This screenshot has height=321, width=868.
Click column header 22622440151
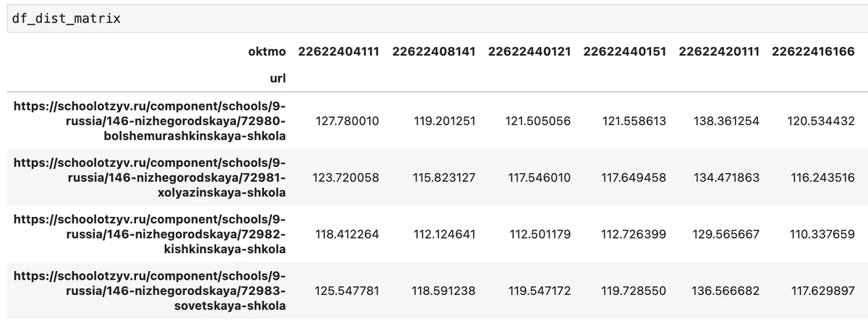pos(625,51)
